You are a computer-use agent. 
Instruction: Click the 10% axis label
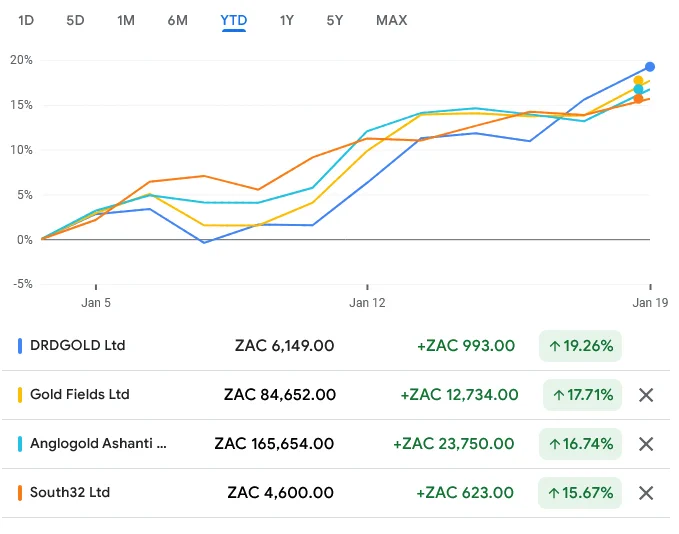21,150
